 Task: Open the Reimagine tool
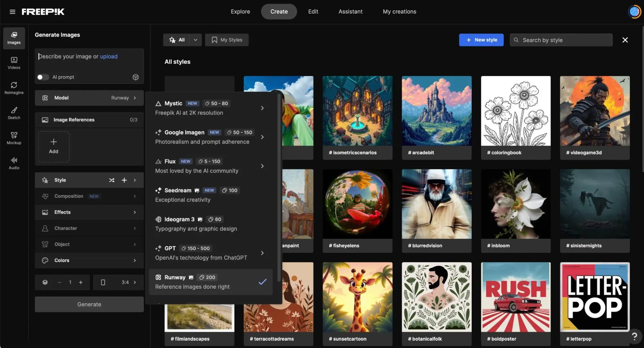coord(14,88)
